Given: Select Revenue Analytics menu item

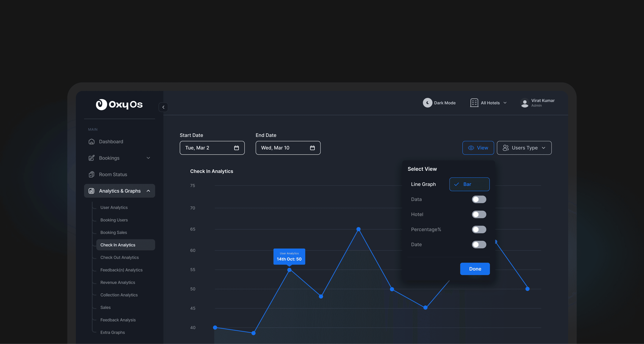Looking at the screenshot, I should click(118, 282).
